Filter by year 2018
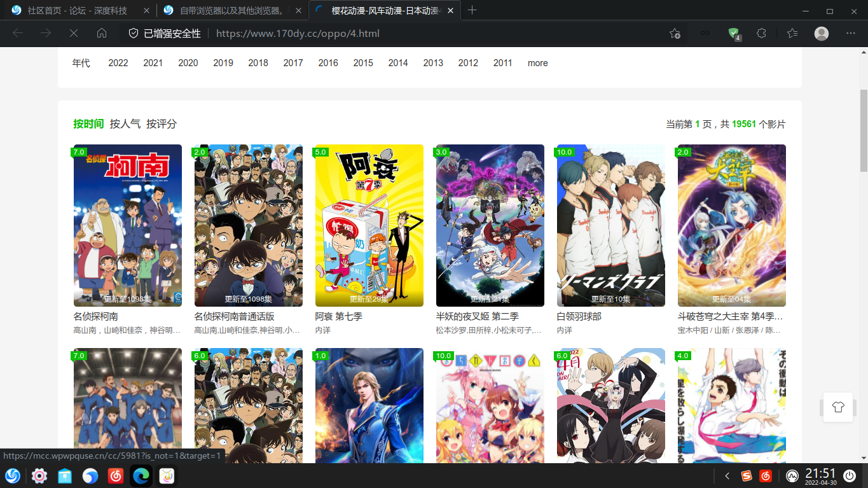 [x=258, y=63]
